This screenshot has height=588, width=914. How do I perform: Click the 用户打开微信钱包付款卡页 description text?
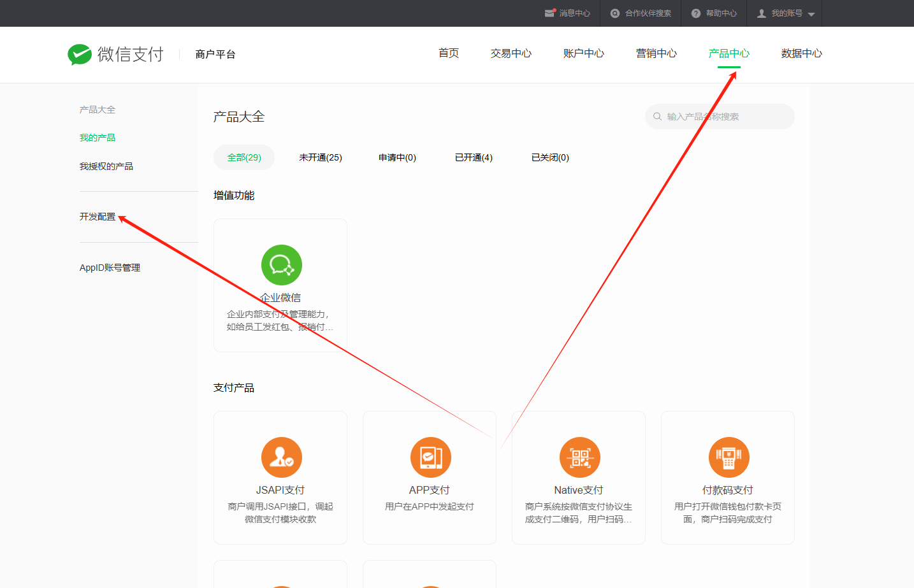point(728,513)
